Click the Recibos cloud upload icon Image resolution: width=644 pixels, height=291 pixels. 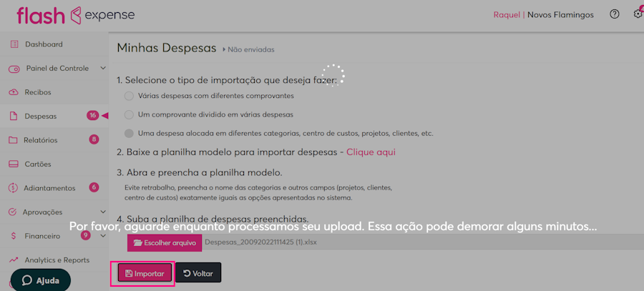[x=14, y=92]
